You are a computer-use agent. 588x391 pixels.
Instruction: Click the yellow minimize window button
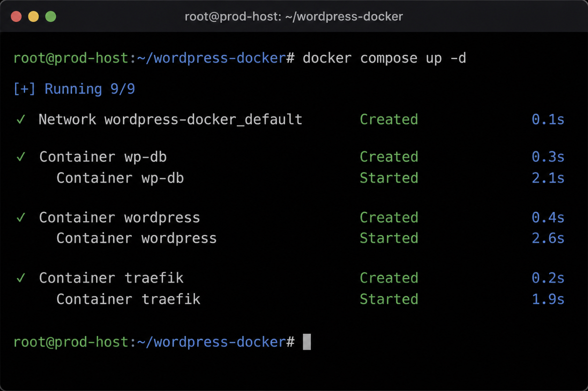33,17
